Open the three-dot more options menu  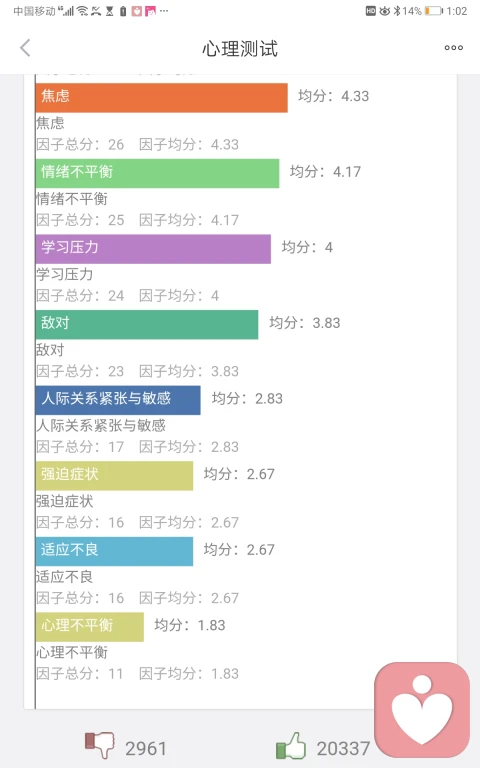coord(454,48)
